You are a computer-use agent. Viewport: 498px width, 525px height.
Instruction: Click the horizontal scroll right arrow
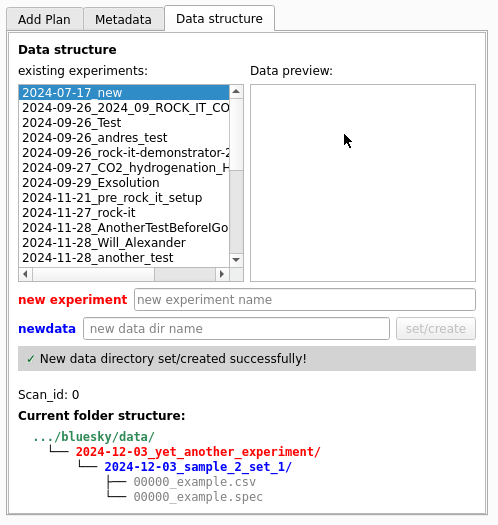click(222, 274)
